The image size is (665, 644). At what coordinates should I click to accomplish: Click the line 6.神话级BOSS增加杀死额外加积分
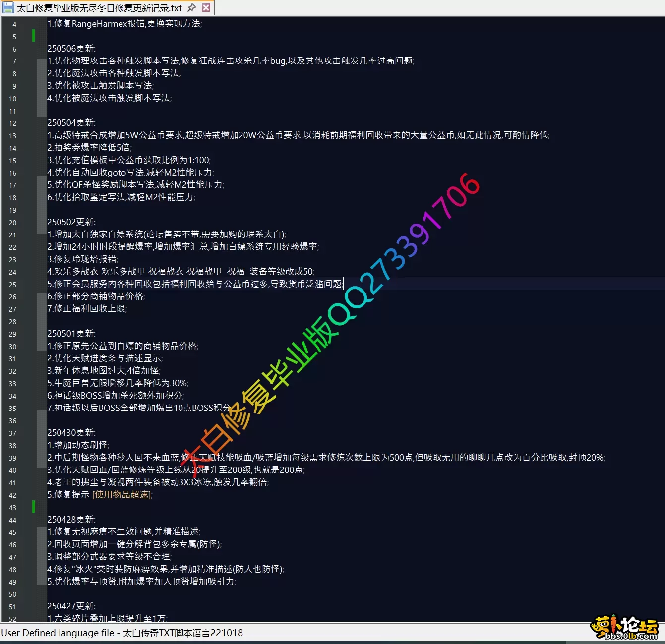coord(116,396)
